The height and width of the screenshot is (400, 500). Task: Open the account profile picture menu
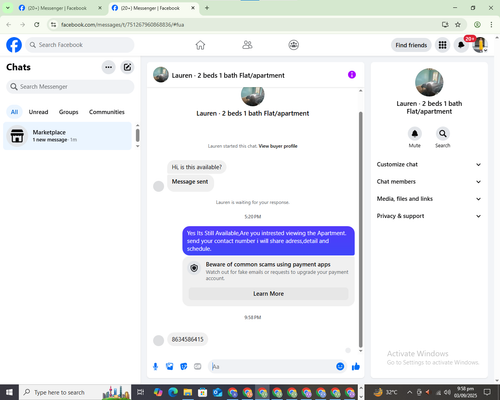pyautogui.click(x=480, y=45)
